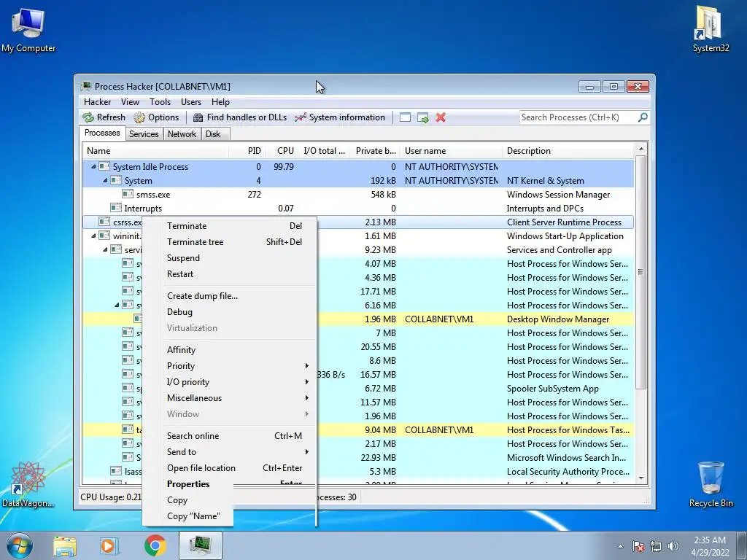Launch Google Chrome from taskbar

click(155, 545)
